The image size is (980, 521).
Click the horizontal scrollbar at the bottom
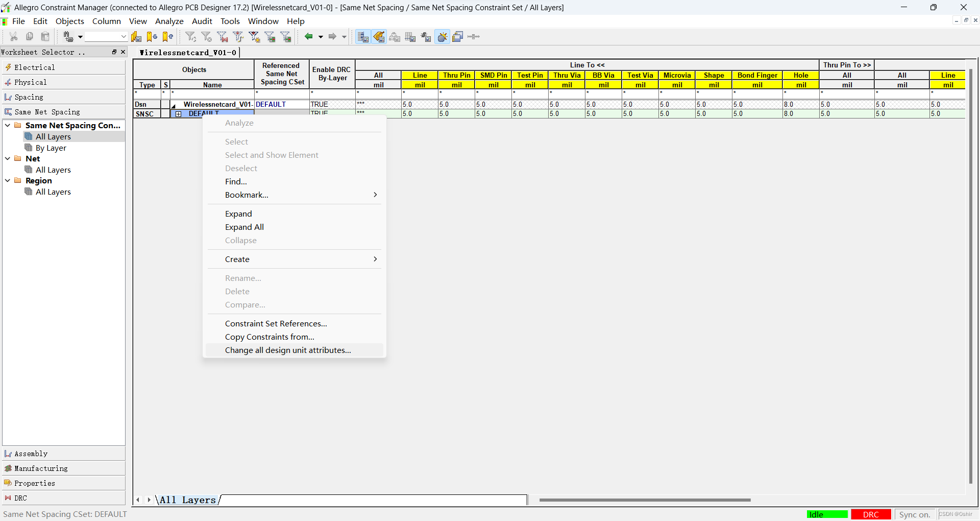pos(644,500)
